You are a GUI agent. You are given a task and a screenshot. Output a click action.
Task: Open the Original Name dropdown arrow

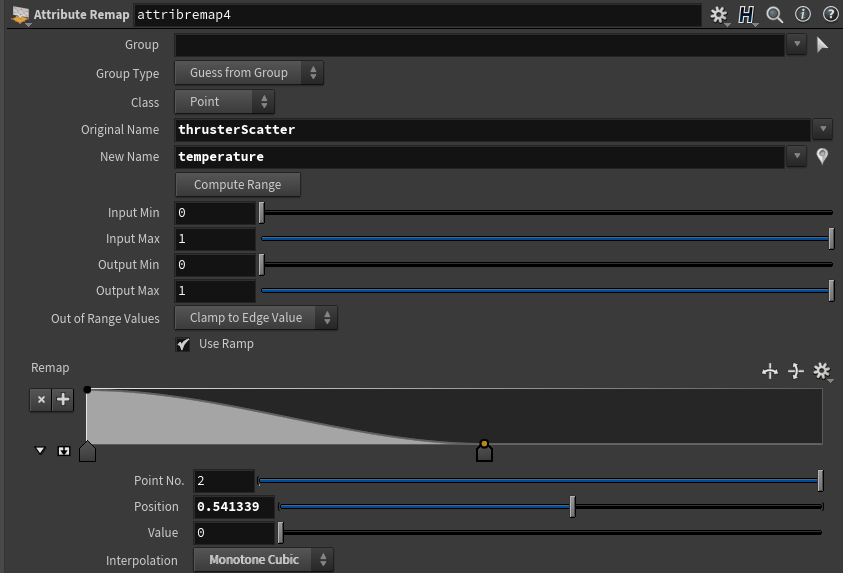pos(823,129)
